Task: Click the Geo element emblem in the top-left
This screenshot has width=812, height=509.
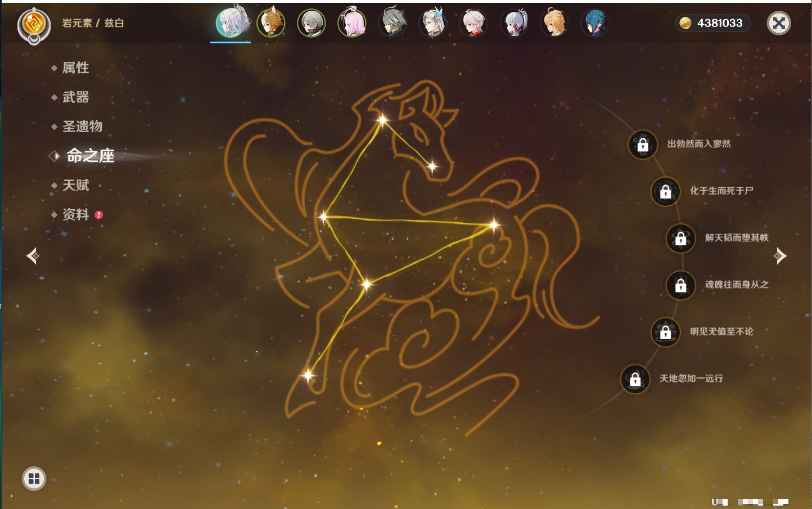Action: pos(34,25)
